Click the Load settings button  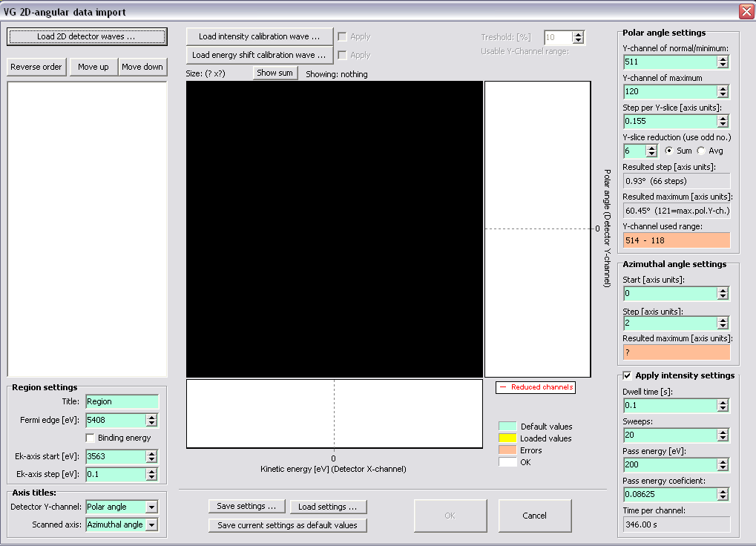[328, 507]
